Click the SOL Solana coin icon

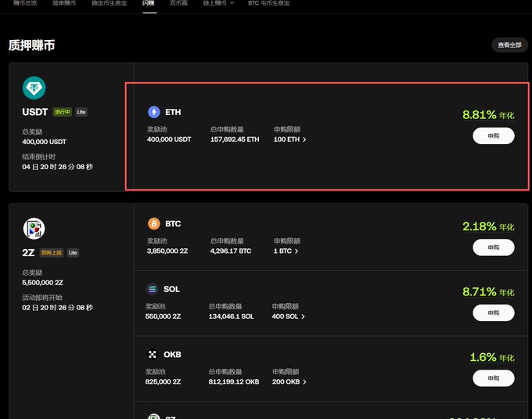(152, 289)
